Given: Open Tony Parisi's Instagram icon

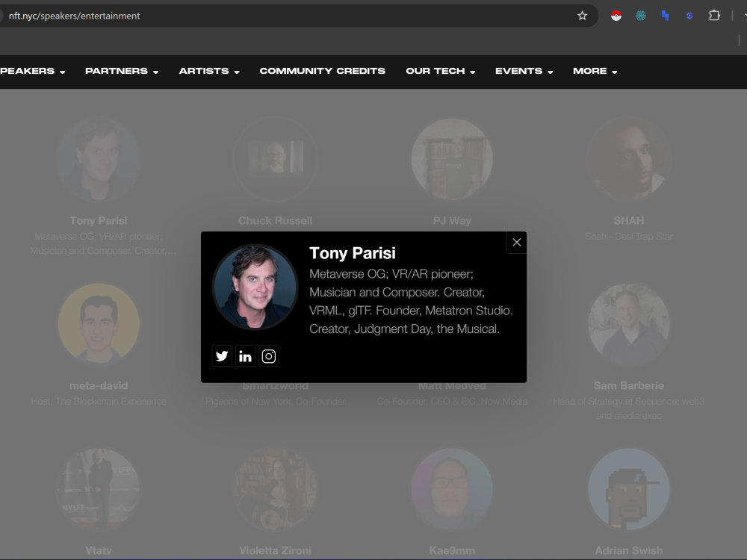Looking at the screenshot, I should point(269,355).
